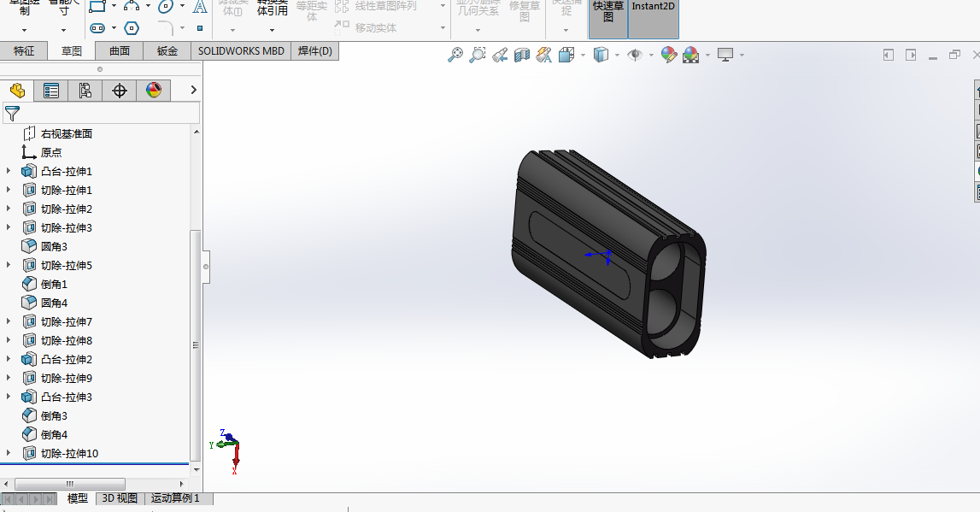
Task: Click the feature tree filter field
Action: pyautogui.click(x=102, y=113)
